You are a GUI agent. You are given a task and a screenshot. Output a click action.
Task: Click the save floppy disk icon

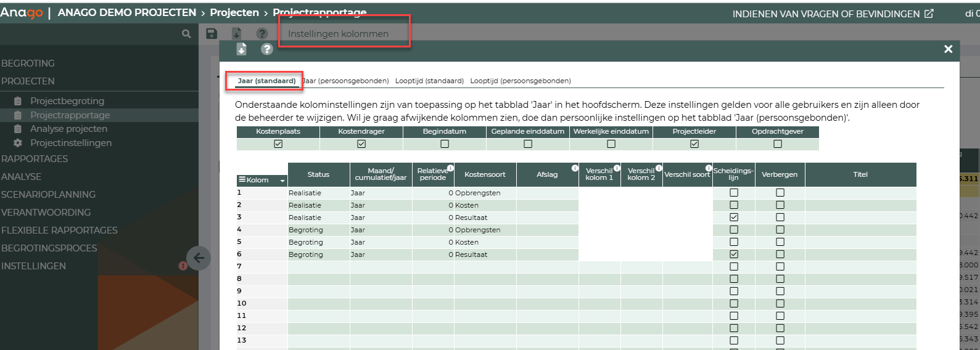212,33
